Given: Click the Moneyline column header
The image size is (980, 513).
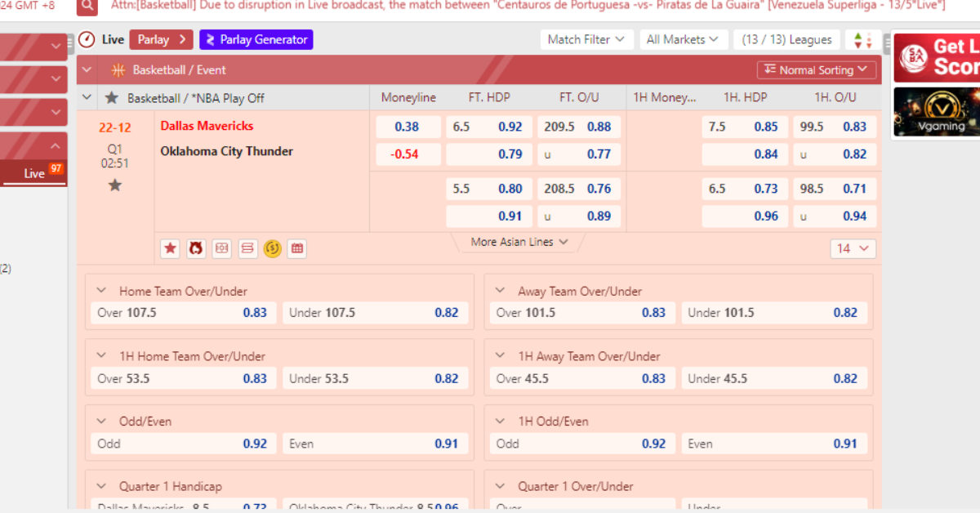Looking at the screenshot, I should click(x=408, y=97).
